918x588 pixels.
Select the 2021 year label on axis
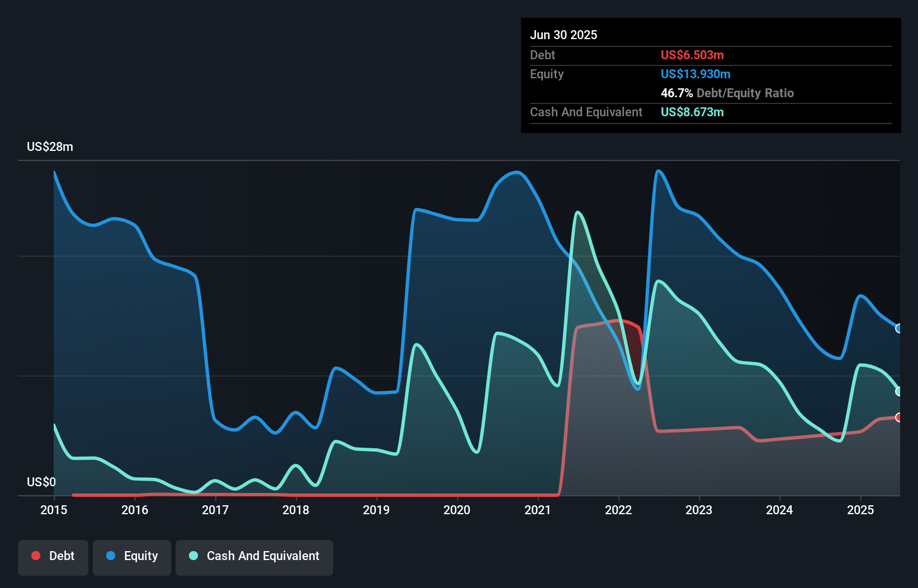pos(537,510)
